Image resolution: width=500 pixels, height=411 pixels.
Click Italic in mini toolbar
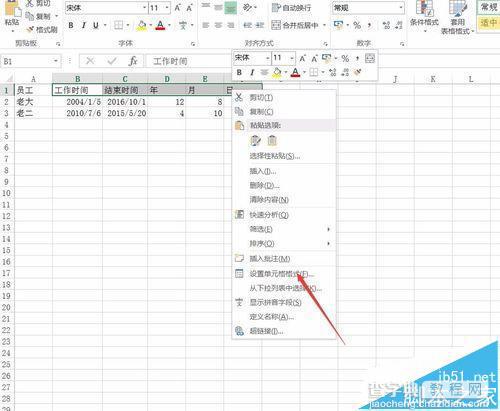pos(252,72)
